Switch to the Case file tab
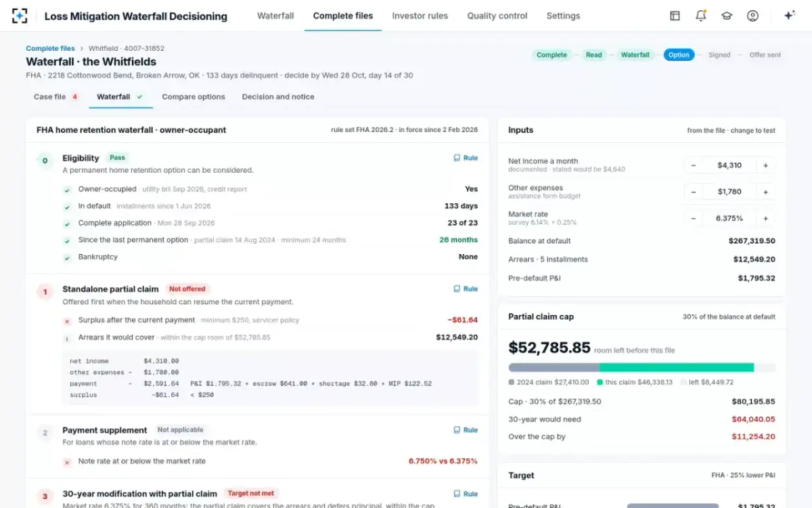 pyautogui.click(x=56, y=97)
